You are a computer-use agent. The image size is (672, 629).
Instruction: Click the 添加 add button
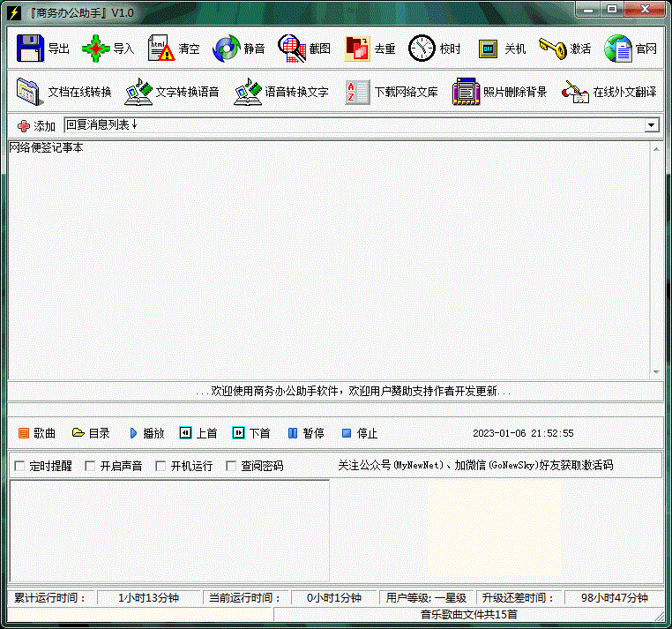(x=36, y=126)
